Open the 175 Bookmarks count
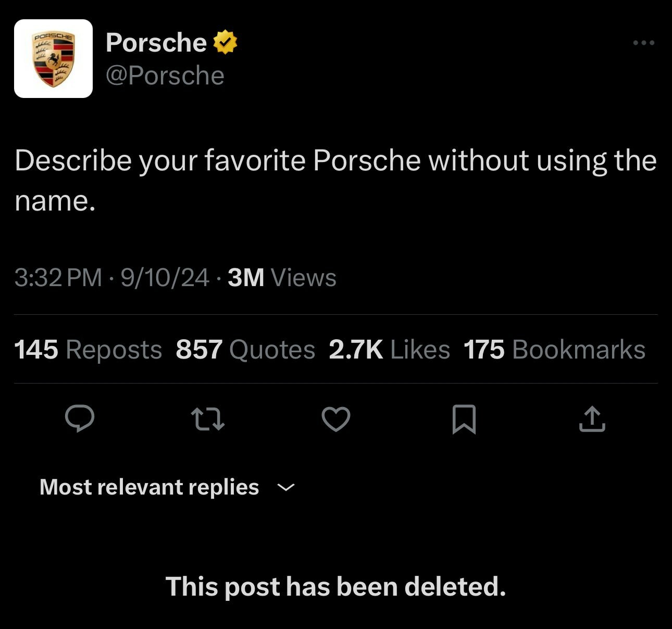This screenshot has width=672, height=629. (x=554, y=349)
